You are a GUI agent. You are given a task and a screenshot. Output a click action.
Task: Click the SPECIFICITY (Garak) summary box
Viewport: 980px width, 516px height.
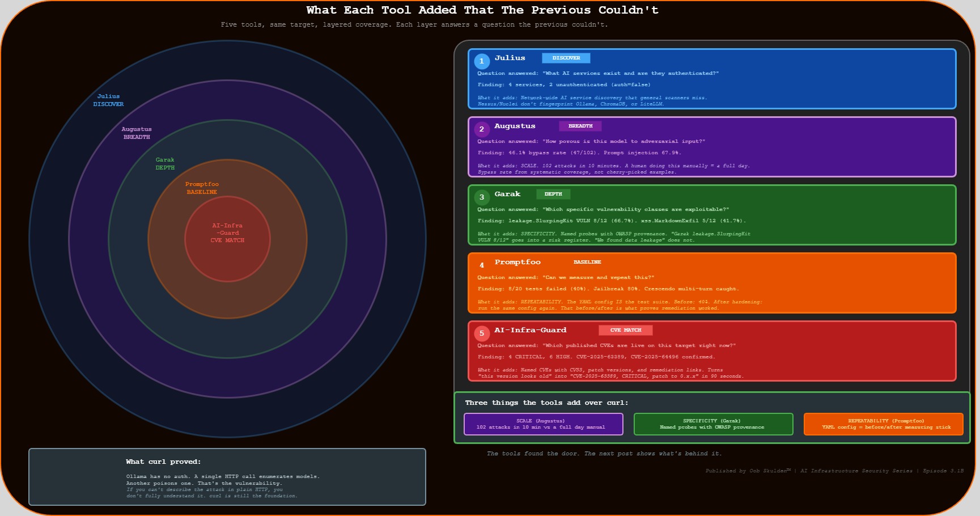(712, 424)
